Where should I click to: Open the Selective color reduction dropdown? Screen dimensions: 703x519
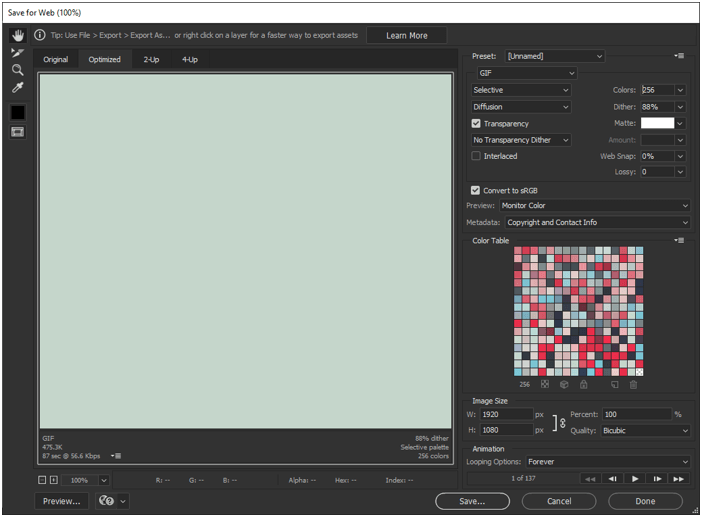[x=521, y=90]
